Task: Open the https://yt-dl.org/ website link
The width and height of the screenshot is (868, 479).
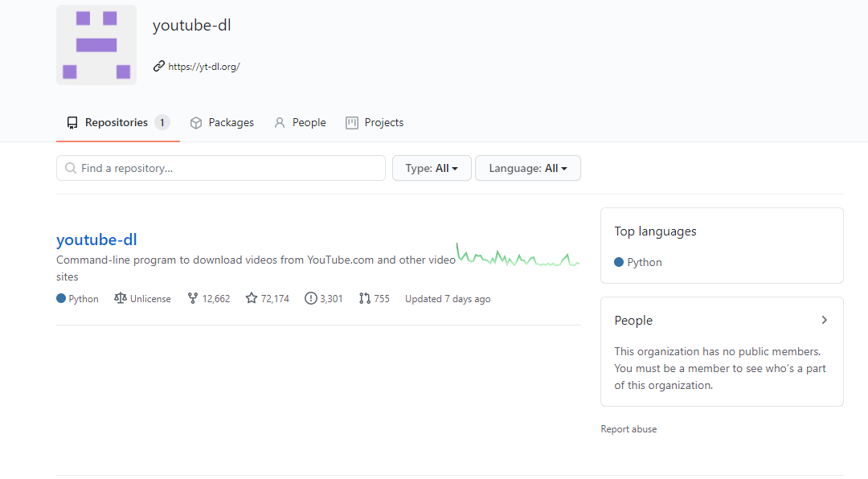Action: (x=203, y=67)
